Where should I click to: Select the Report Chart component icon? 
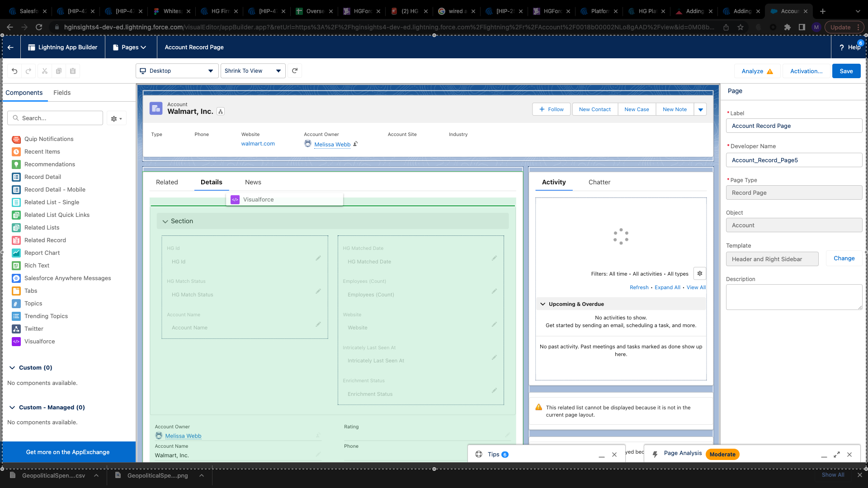[x=16, y=253]
